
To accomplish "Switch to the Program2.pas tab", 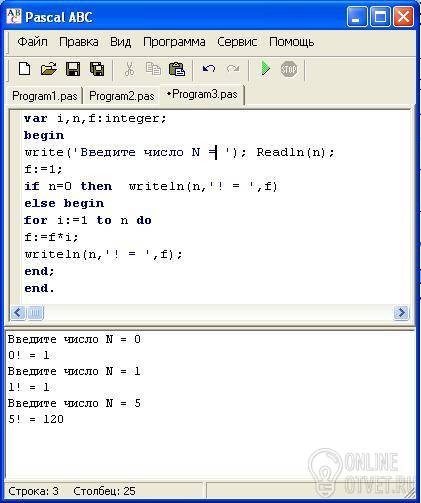I will [x=122, y=96].
